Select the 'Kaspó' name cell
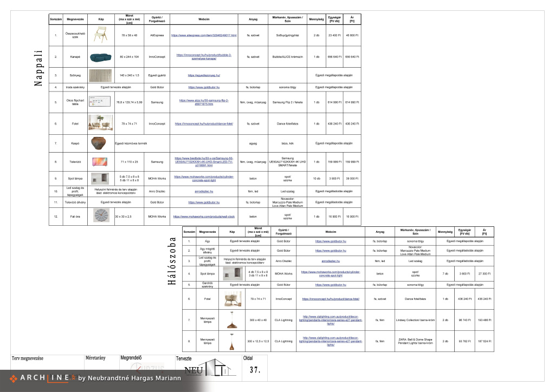555x392 pixels. (x=75, y=143)
